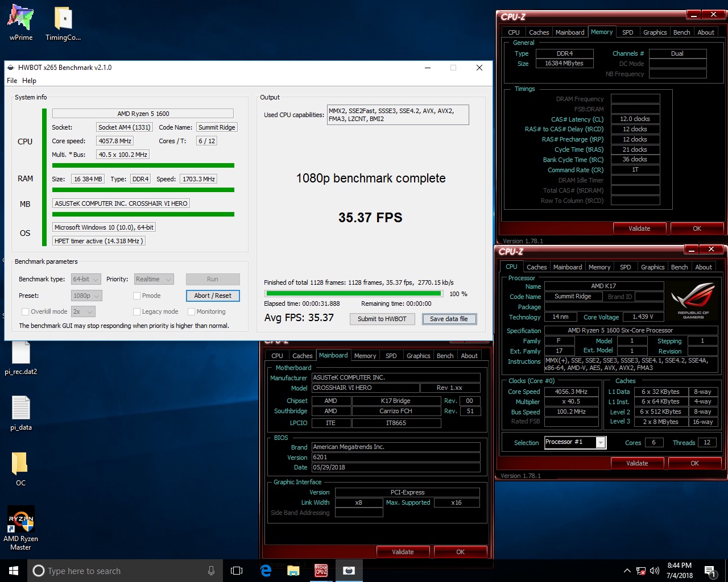
Task: Launch Microsoft Edge from taskbar
Action: (266, 571)
